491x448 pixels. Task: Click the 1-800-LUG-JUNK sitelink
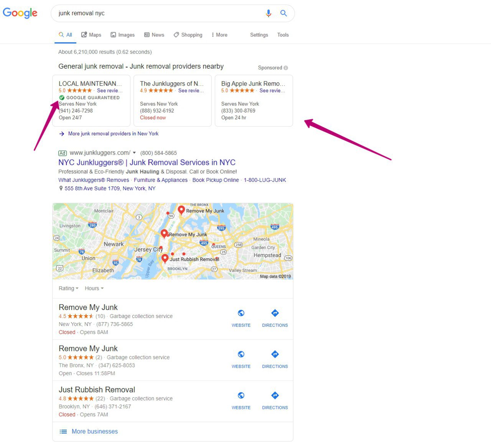click(265, 180)
